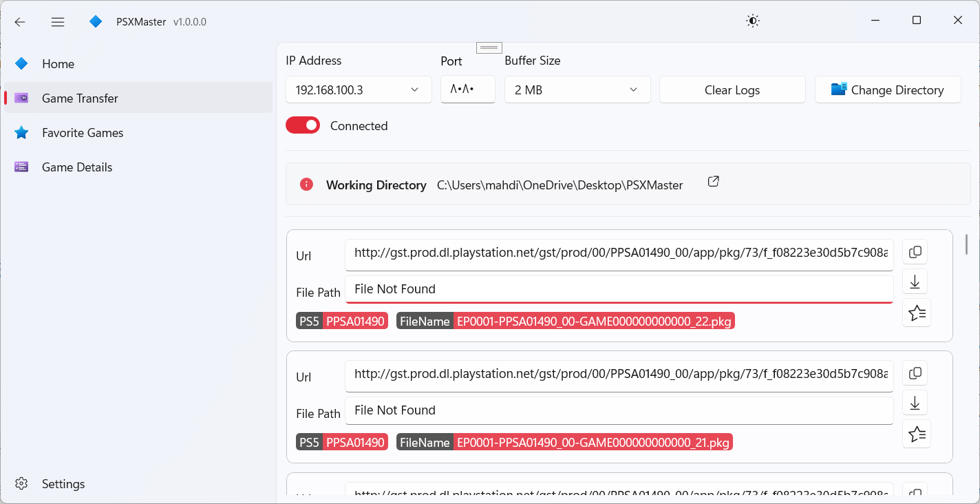The height and width of the screenshot is (504, 980).
Task: Click File Path field of the _21.pkg entry
Action: [619, 410]
